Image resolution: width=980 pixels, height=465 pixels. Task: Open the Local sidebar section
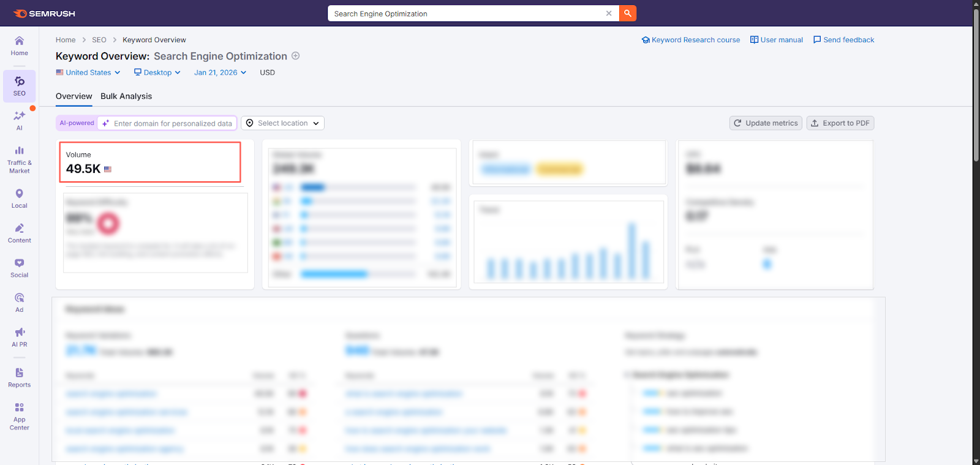20,198
